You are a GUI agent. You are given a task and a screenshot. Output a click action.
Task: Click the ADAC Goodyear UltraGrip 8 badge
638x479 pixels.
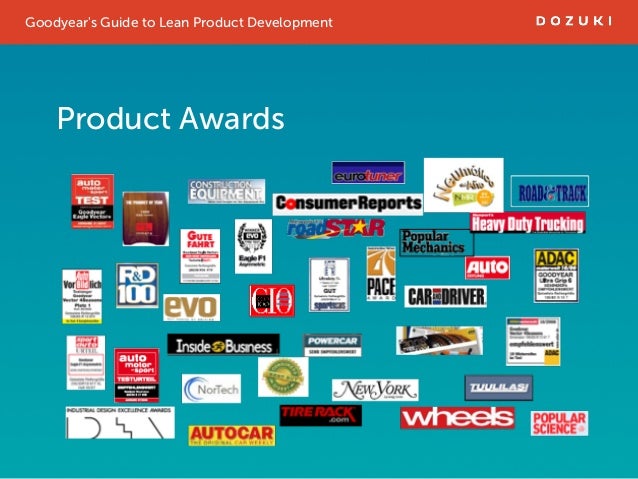coord(556,276)
